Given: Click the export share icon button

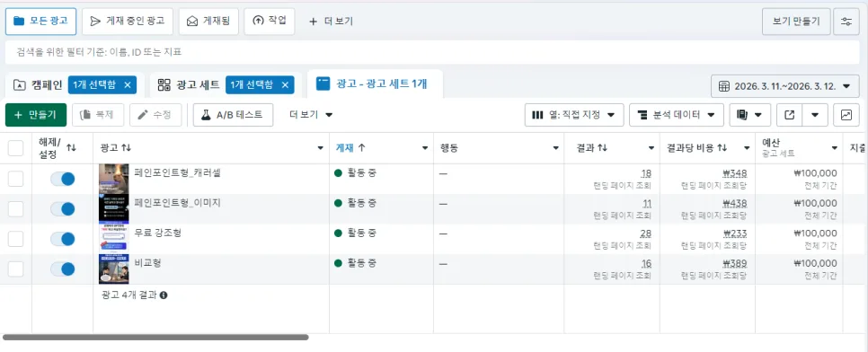Looking at the screenshot, I should [x=790, y=115].
